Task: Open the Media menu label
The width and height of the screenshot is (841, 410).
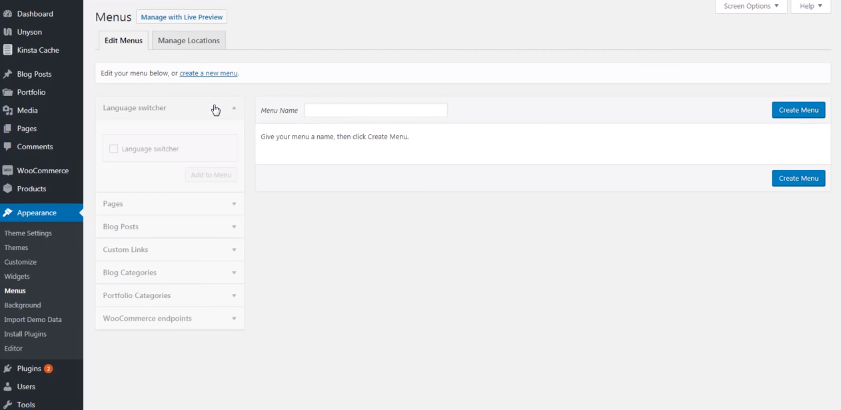Action: 27,111
